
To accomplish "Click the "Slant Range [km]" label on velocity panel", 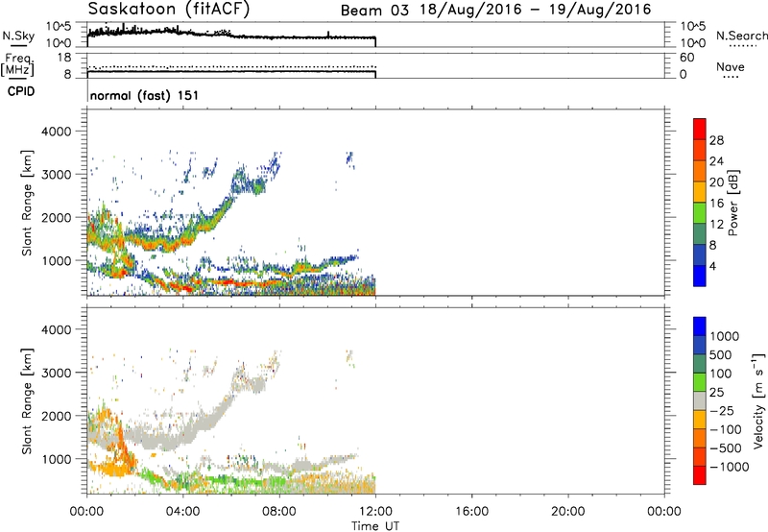I will tap(27, 400).
